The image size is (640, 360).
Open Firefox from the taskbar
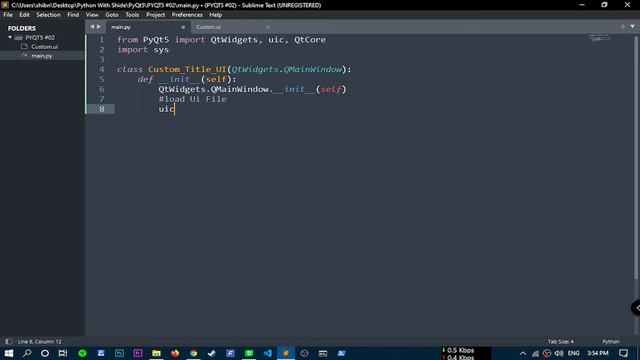175,353
